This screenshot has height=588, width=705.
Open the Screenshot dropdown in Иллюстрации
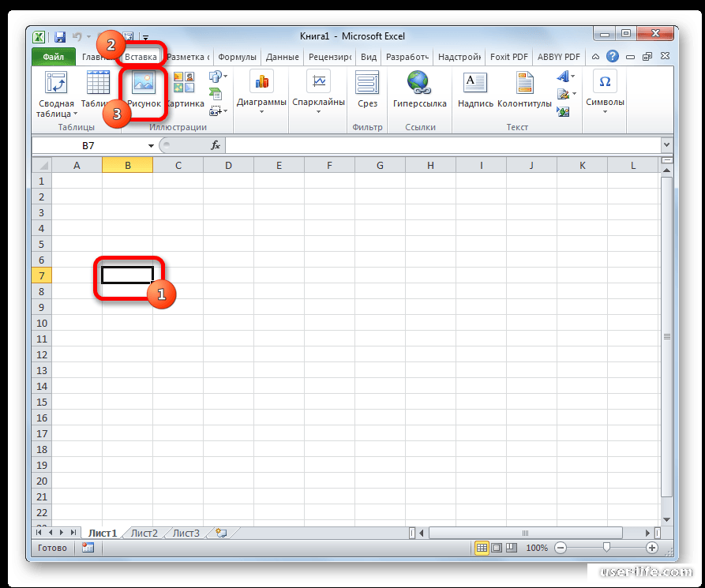coord(218,110)
